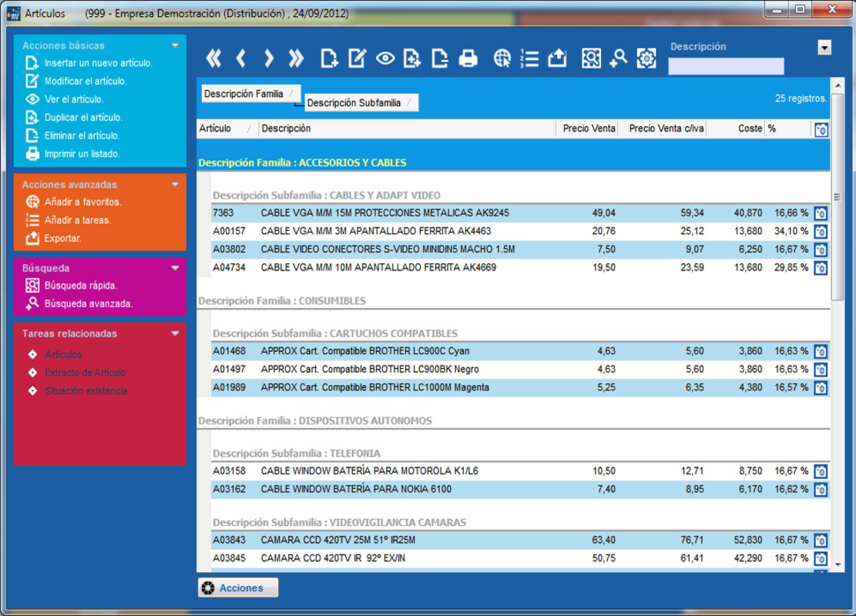Click image icon for article A01989
Viewport: 856px width, 616px height.
point(821,388)
